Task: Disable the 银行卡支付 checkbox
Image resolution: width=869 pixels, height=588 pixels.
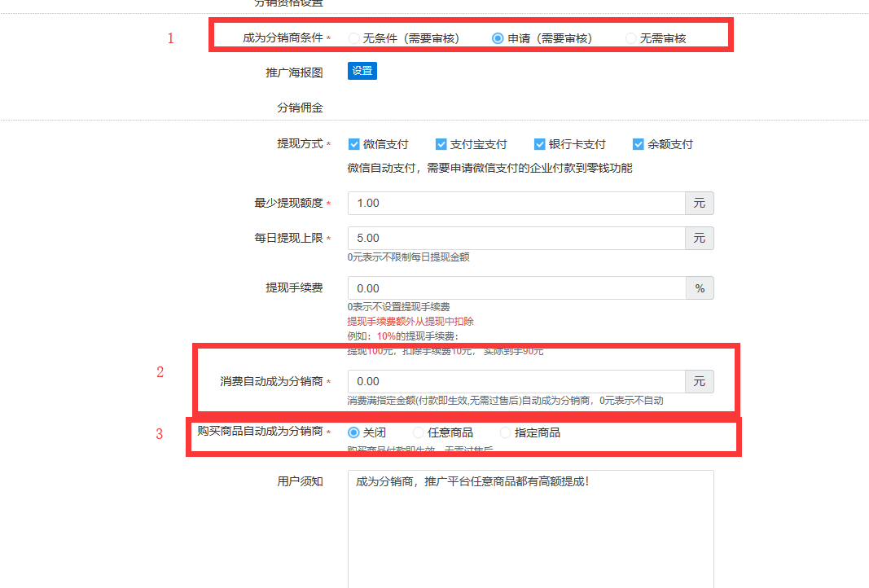Action: [x=540, y=144]
